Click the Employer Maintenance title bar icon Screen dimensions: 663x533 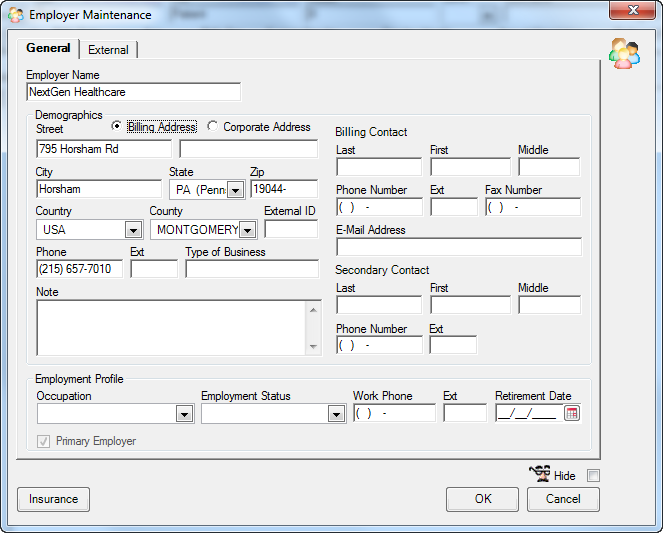click(16, 15)
